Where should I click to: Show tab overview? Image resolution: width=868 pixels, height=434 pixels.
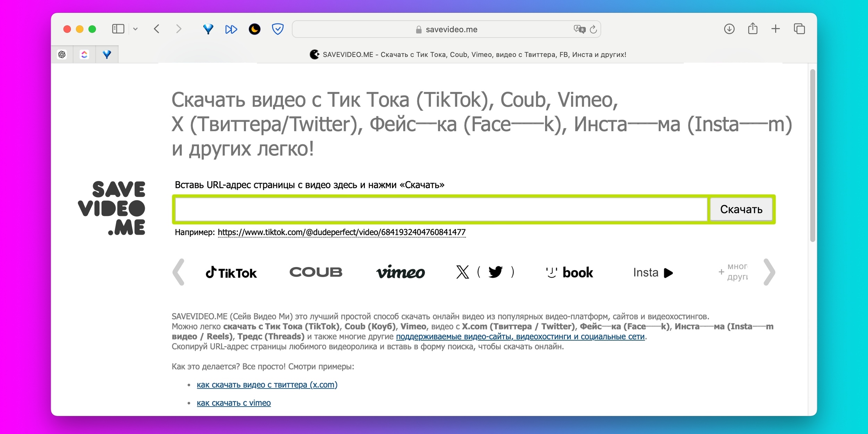[799, 29]
